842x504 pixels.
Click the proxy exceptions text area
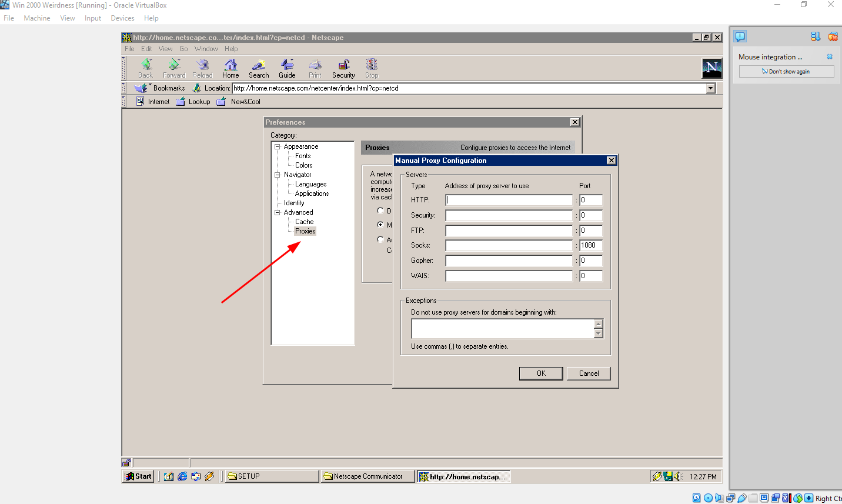pos(503,329)
